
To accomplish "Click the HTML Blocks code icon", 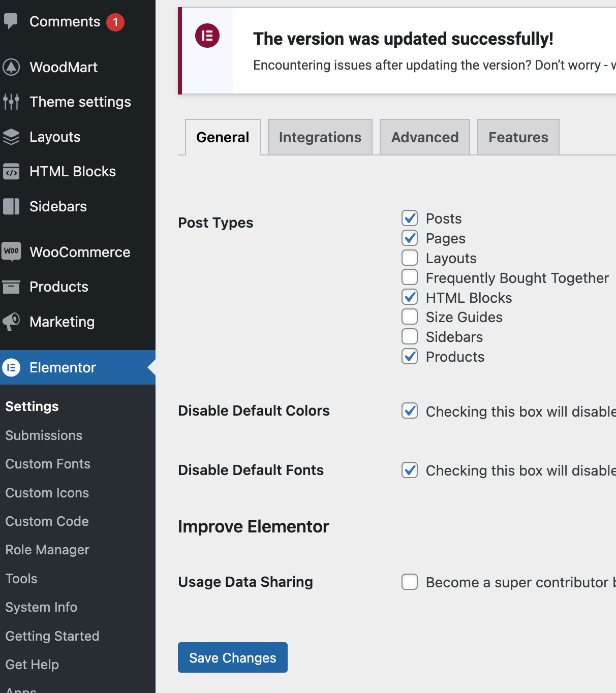I will pos(11,172).
